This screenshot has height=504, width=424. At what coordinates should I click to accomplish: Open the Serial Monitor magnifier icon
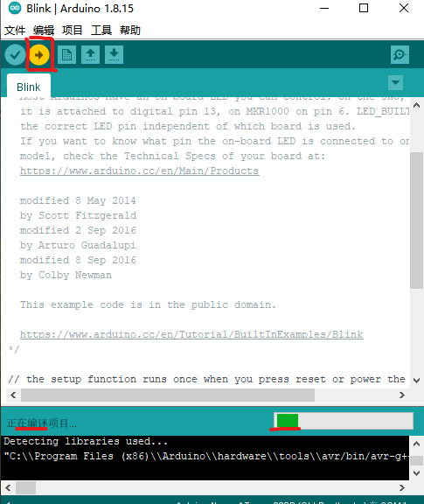coord(400,54)
